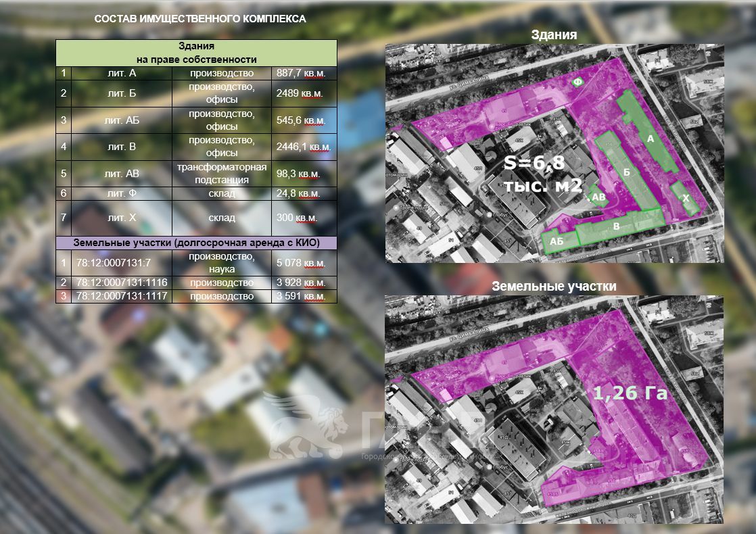Select cadastral number '78:12:0007131:1117'

tap(122, 296)
